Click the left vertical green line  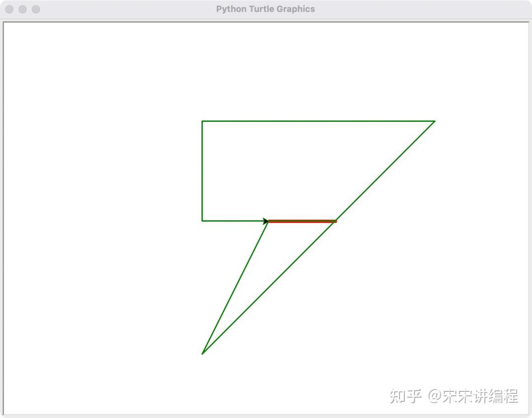(202, 170)
